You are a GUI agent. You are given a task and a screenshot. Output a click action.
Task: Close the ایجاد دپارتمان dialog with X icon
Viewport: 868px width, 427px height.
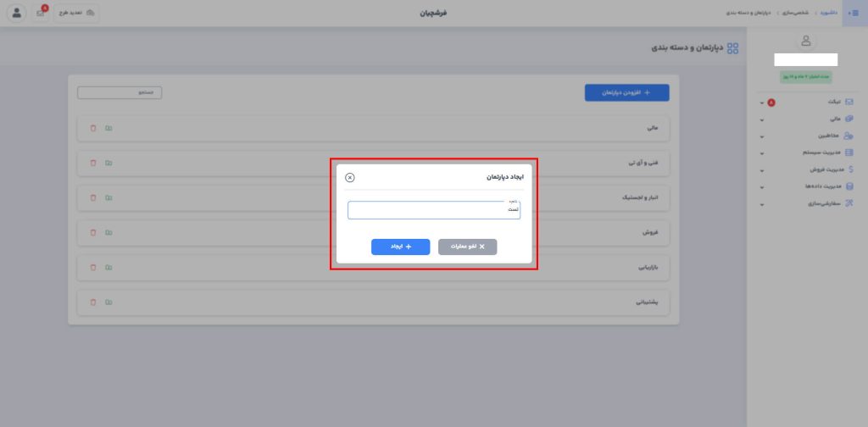[350, 177]
